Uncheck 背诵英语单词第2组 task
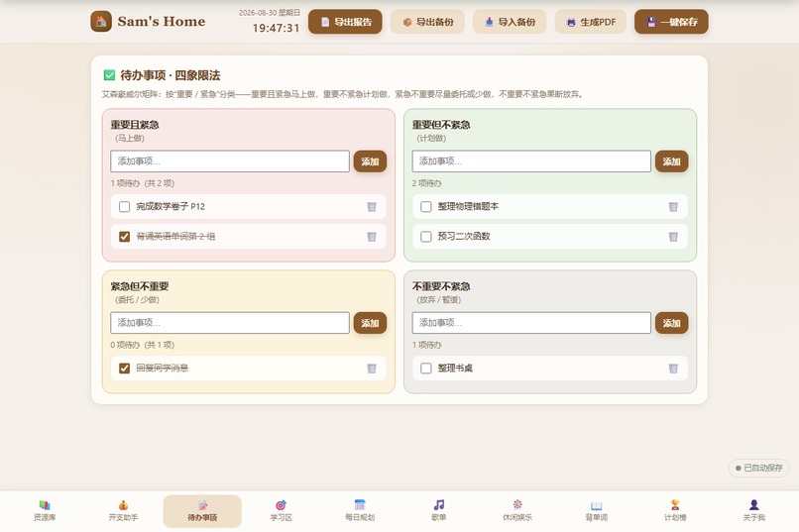 (124, 237)
